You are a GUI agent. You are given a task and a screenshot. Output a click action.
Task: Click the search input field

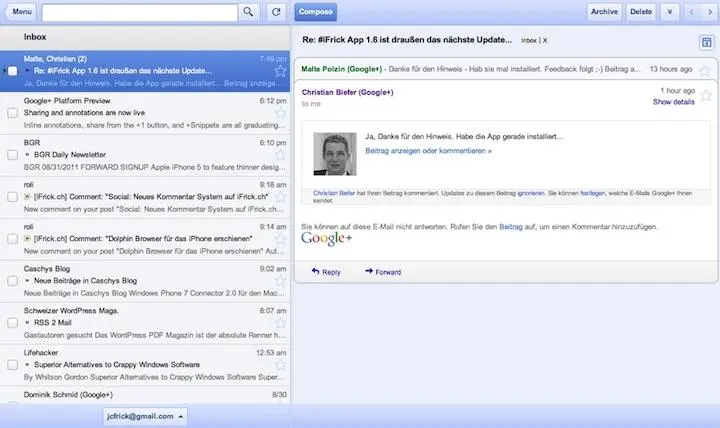pos(140,12)
